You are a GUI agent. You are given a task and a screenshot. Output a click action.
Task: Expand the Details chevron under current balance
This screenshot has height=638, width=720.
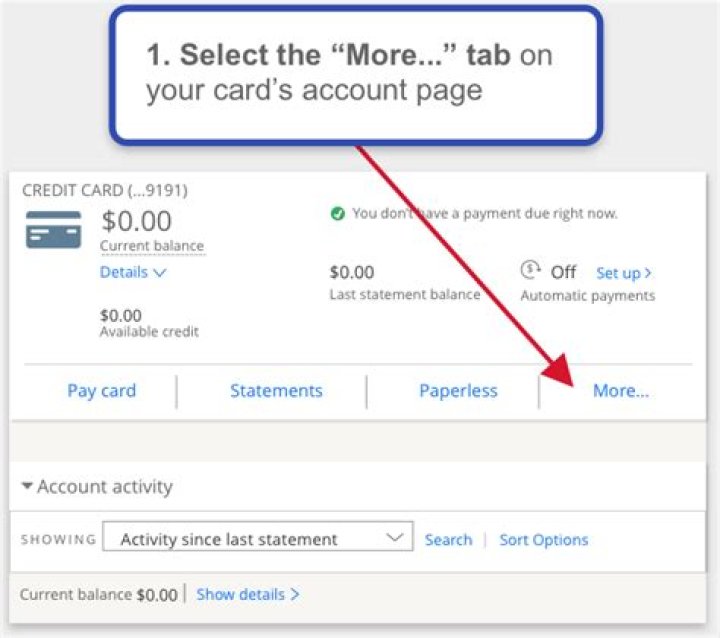133,272
